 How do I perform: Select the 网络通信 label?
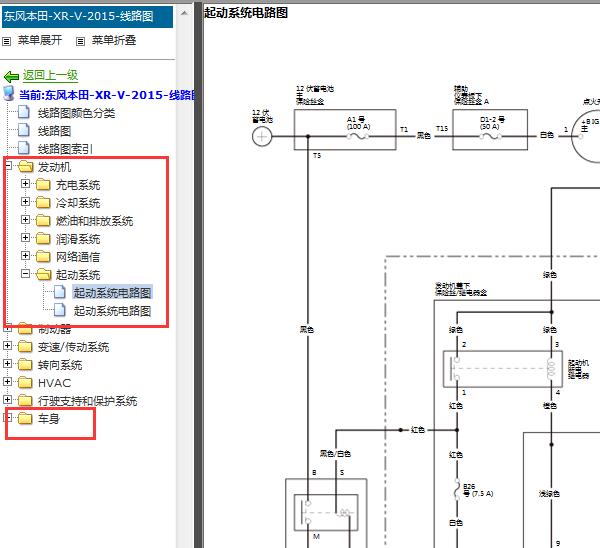point(78,257)
